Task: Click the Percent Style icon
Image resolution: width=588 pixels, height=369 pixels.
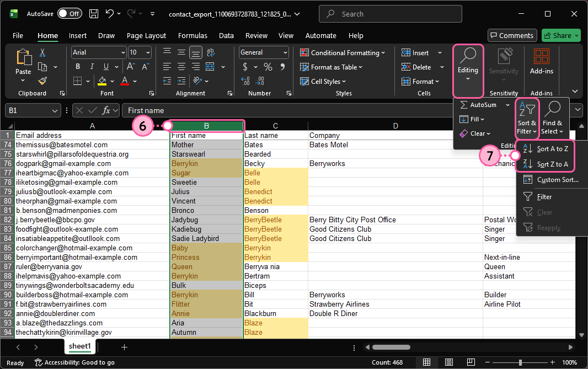Action: [268, 67]
